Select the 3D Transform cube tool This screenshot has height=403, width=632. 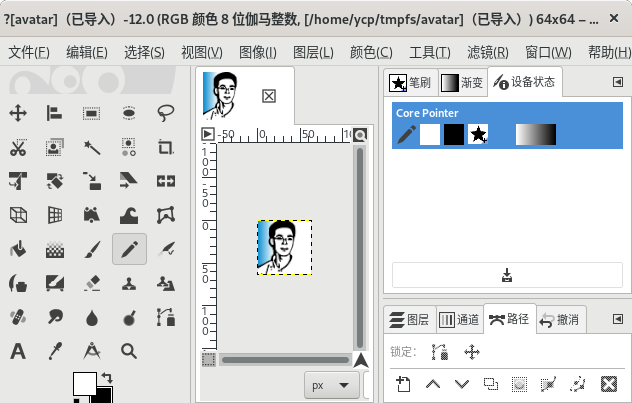tap(18, 215)
